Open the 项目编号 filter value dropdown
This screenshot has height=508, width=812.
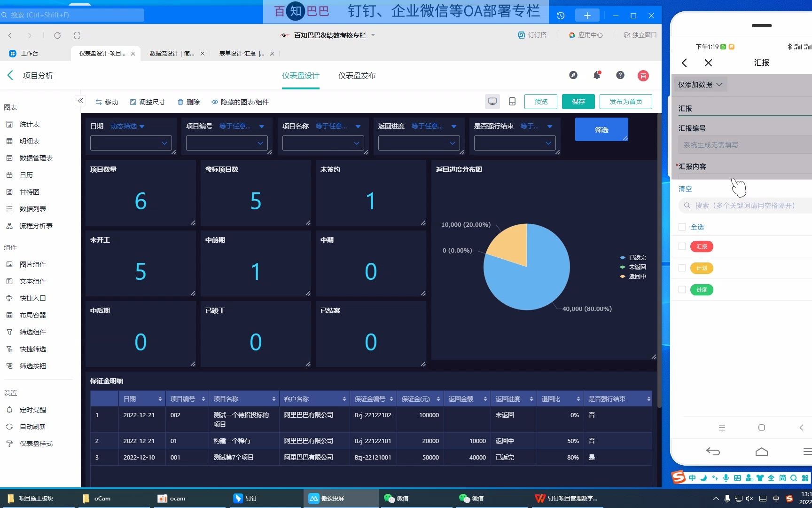point(227,143)
